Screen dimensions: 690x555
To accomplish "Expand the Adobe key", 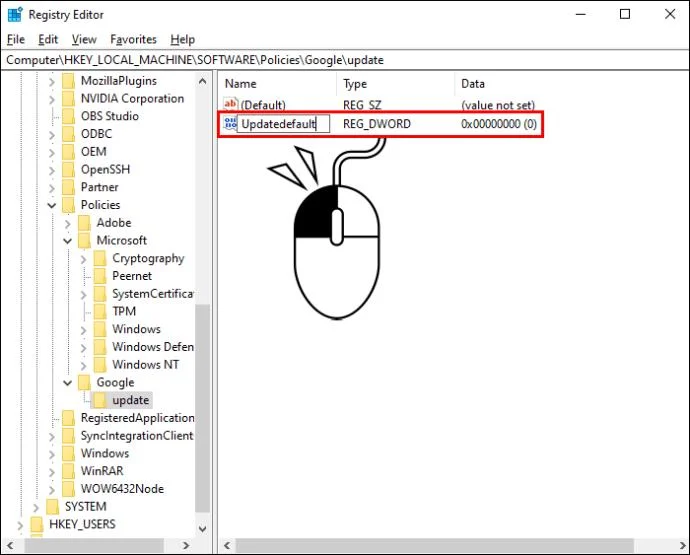I will [67, 224].
